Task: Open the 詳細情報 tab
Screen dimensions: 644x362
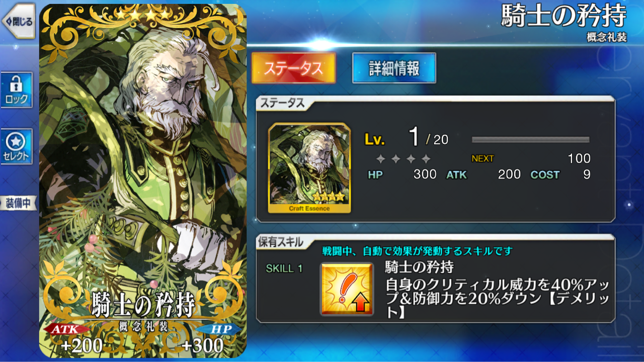Action: (x=394, y=68)
